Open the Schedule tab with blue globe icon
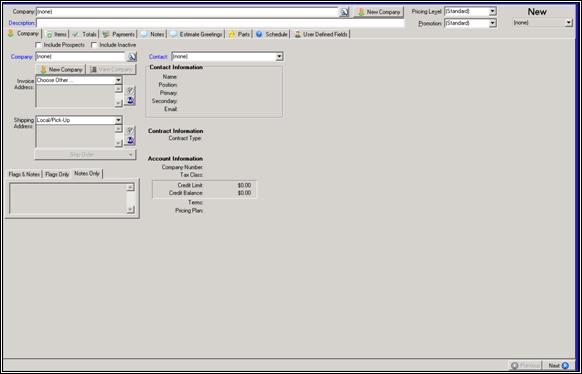This screenshot has height=374, width=582. click(x=272, y=34)
